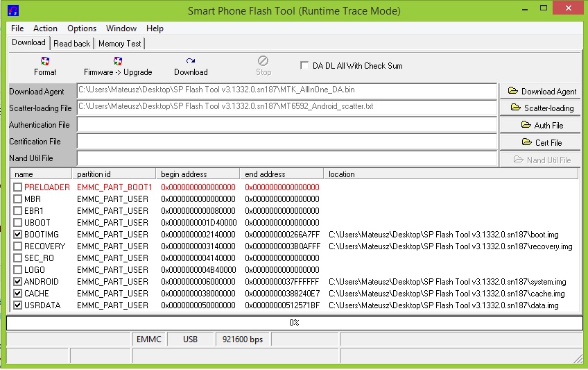Switch to the Read back tab
The width and height of the screenshot is (588, 370).
click(x=72, y=44)
